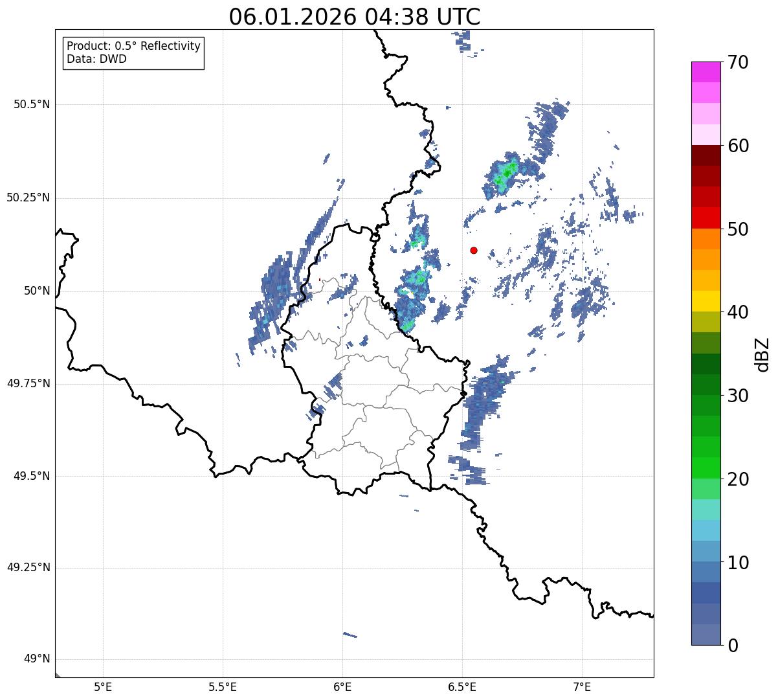Click the colorbar 10 tick label
This screenshot has height=700, width=778.
pyautogui.click(x=738, y=562)
